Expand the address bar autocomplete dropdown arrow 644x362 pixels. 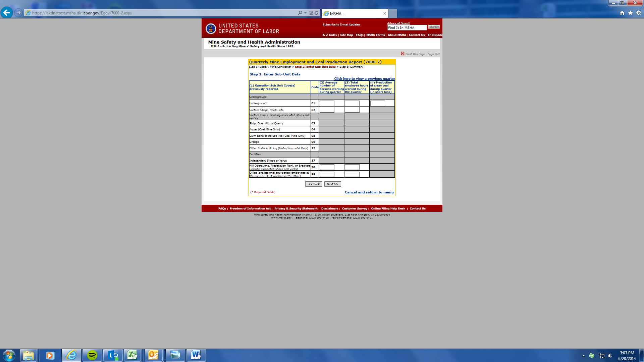305,13
